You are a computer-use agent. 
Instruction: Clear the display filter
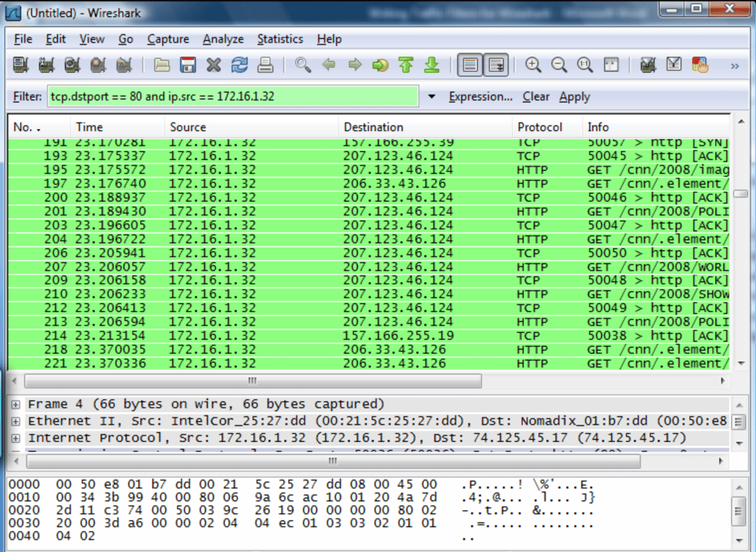pos(536,96)
